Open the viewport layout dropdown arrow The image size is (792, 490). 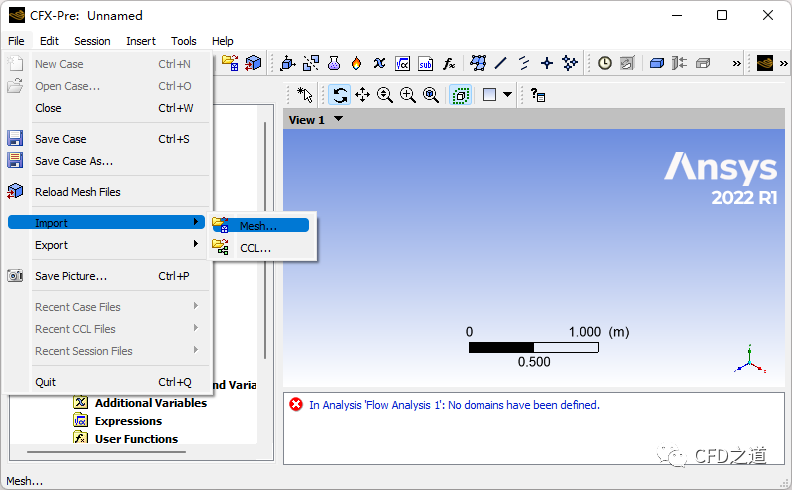[508, 94]
